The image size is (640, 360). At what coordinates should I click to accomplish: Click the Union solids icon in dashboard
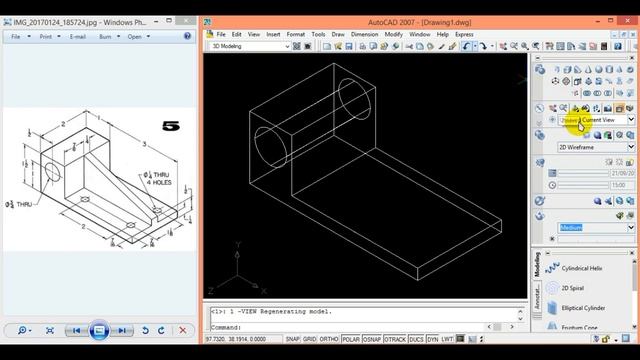tap(587, 93)
